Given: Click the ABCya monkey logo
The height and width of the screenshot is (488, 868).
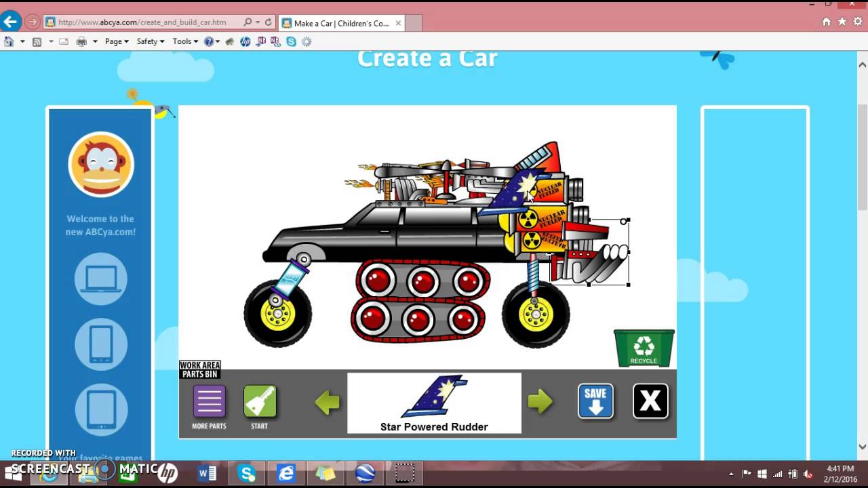Looking at the screenshot, I should 101,165.
